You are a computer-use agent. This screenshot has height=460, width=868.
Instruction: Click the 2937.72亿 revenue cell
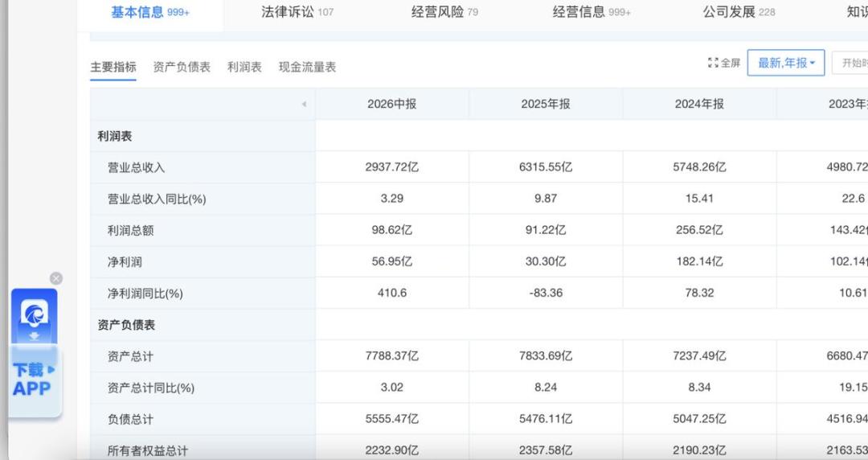tap(392, 166)
